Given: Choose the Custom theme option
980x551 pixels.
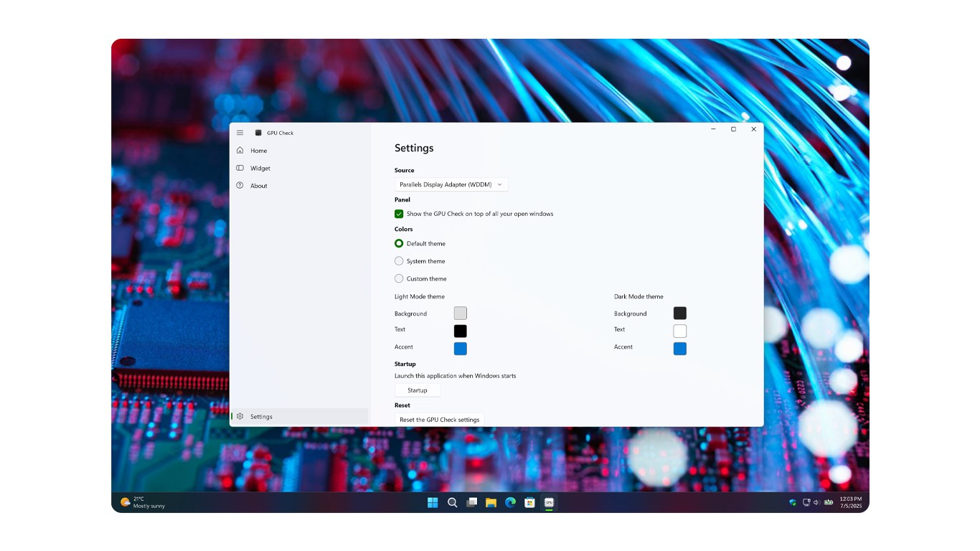Looking at the screenshot, I should (x=399, y=278).
